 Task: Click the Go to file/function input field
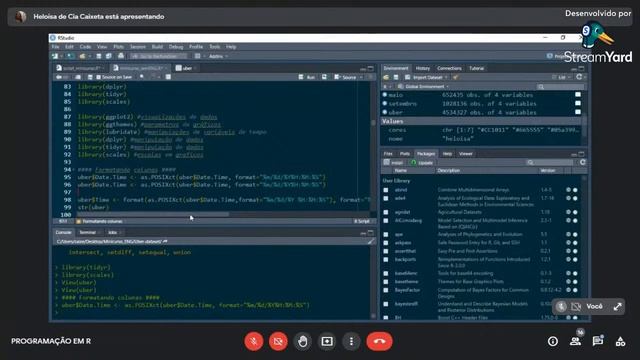158,56
